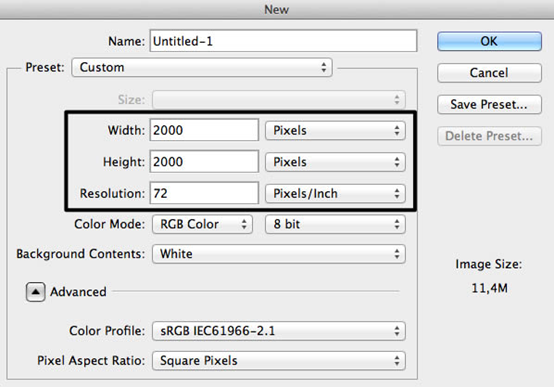The width and height of the screenshot is (554, 387).
Task: Click the Height value field
Action: click(x=204, y=162)
